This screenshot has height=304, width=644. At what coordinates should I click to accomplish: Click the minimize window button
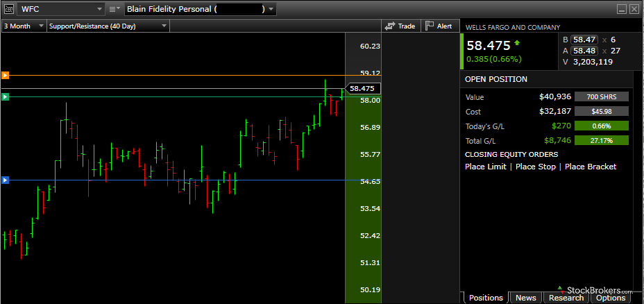[622, 9]
